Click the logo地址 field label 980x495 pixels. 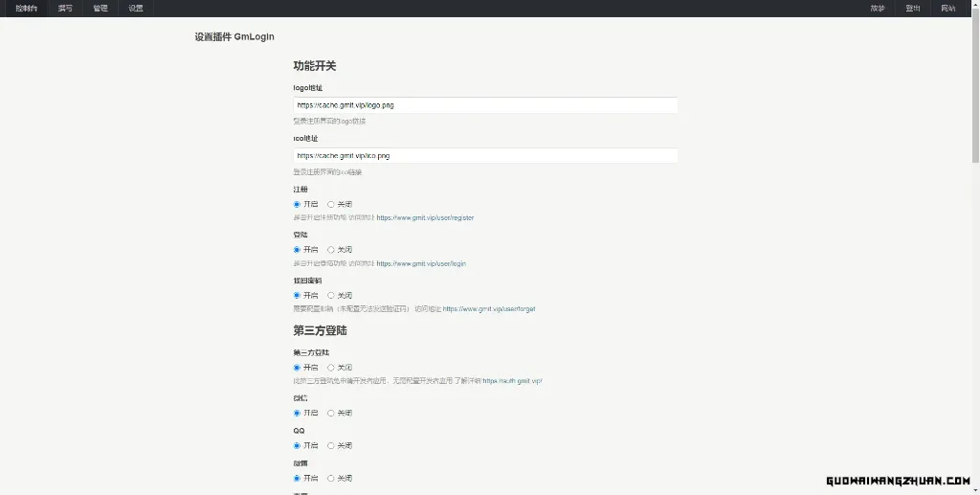click(307, 88)
